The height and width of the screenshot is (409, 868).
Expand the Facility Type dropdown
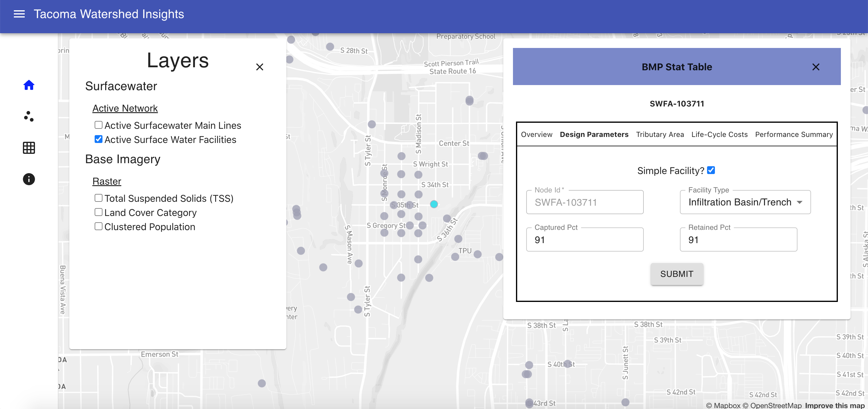(x=745, y=202)
